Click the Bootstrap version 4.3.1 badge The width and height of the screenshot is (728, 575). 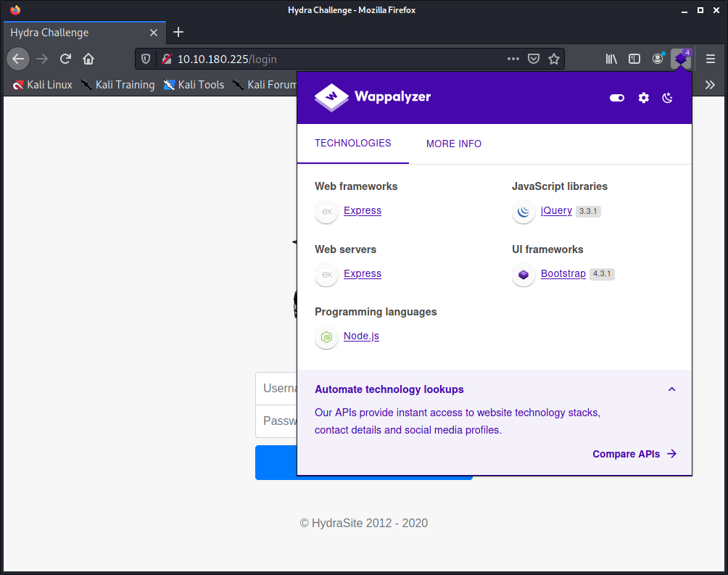click(602, 274)
